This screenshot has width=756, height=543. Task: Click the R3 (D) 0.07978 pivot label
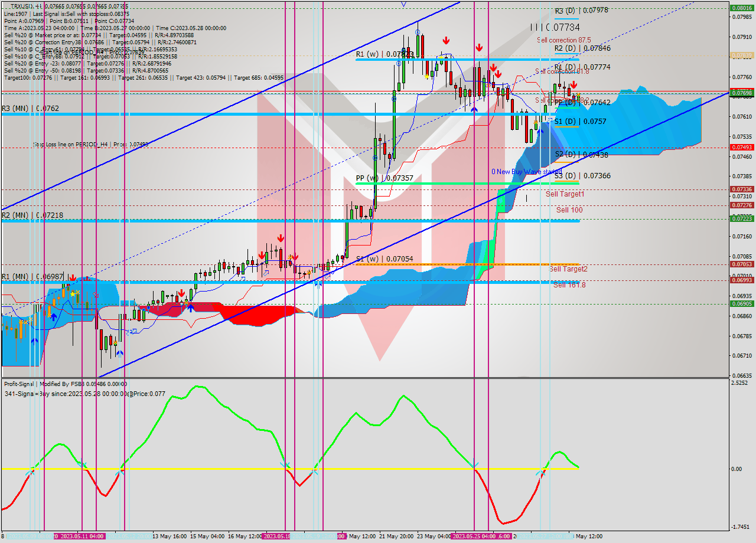(582, 11)
